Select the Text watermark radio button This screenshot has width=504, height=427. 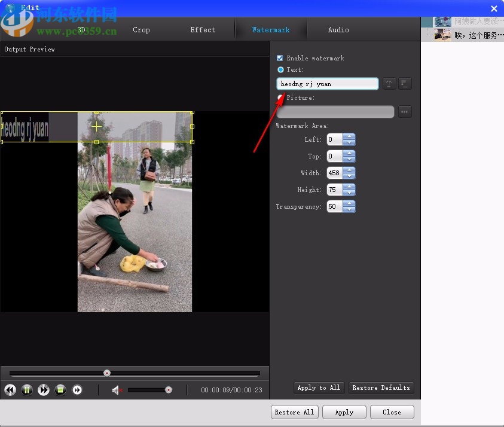coord(280,69)
